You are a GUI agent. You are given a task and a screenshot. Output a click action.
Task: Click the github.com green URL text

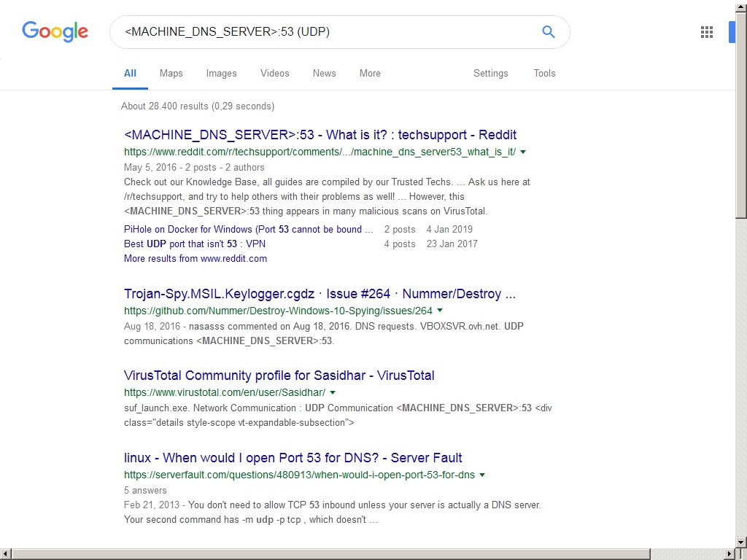278,311
